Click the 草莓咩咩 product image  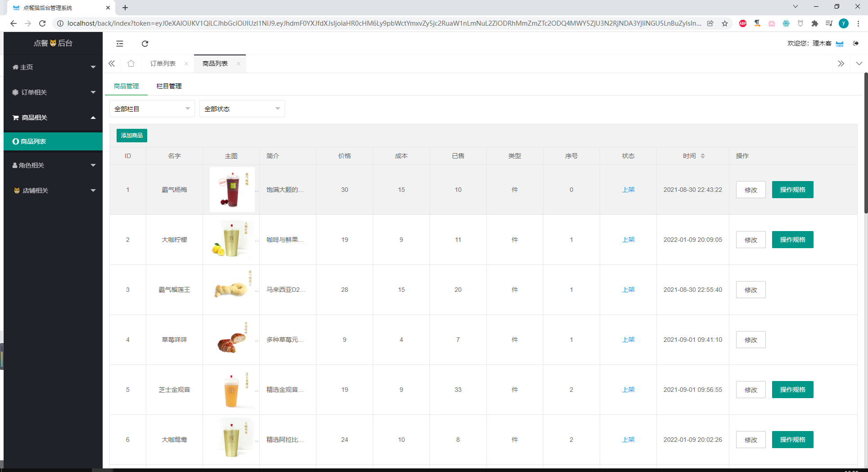click(x=232, y=340)
